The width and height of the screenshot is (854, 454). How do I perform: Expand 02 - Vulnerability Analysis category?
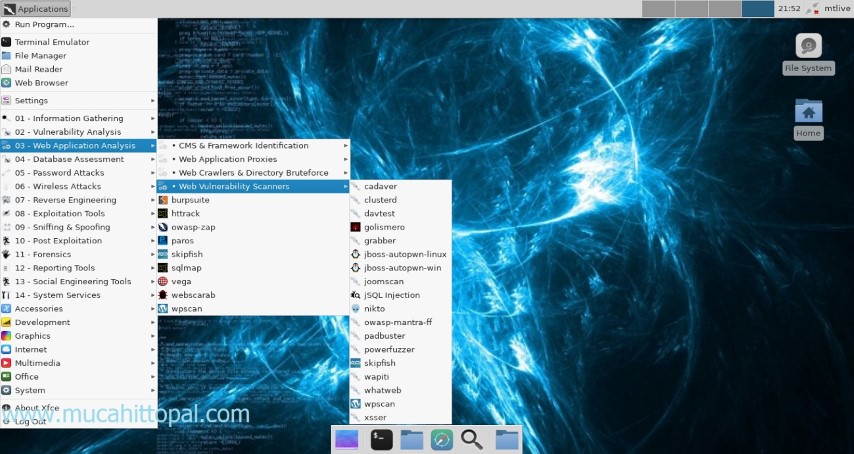(x=79, y=132)
